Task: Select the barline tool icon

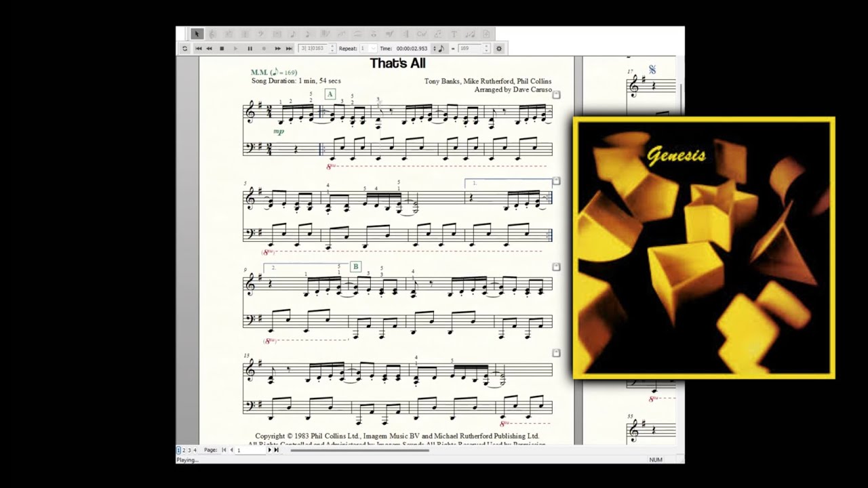Action: click(x=406, y=34)
